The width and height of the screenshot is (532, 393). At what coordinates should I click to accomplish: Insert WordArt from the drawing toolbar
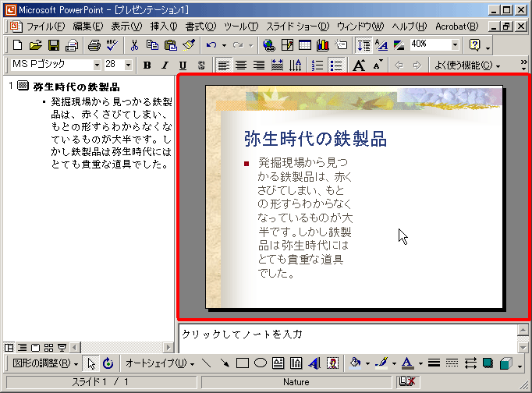pyautogui.click(x=314, y=363)
